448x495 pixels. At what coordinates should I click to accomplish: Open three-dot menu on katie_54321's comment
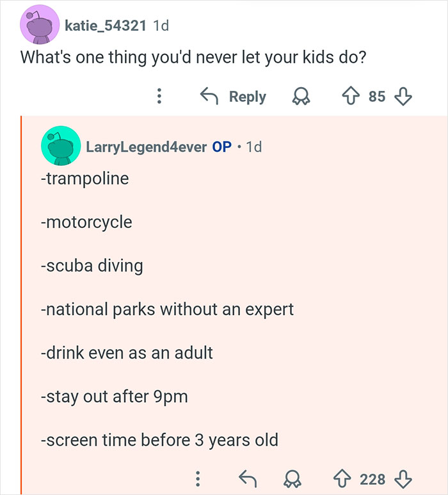(x=159, y=97)
